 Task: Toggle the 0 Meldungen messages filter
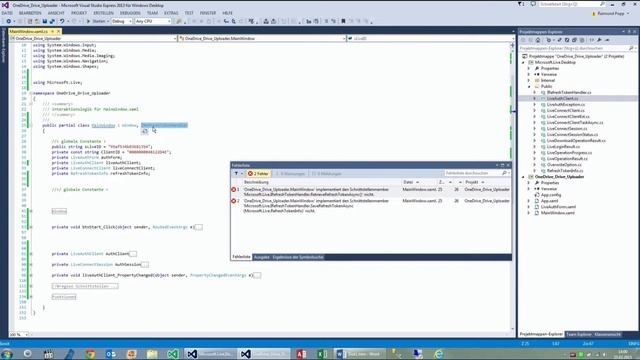pos(327,173)
